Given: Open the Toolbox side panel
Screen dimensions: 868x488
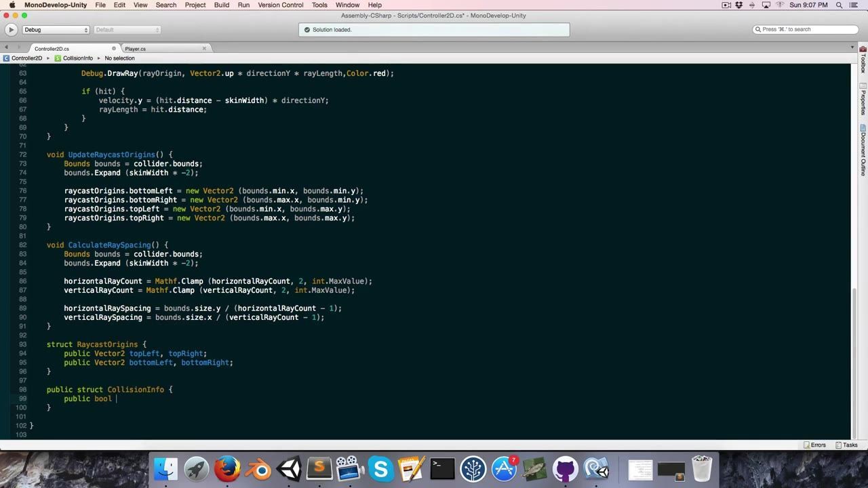Looking at the screenshot, I should click(863, 60).
